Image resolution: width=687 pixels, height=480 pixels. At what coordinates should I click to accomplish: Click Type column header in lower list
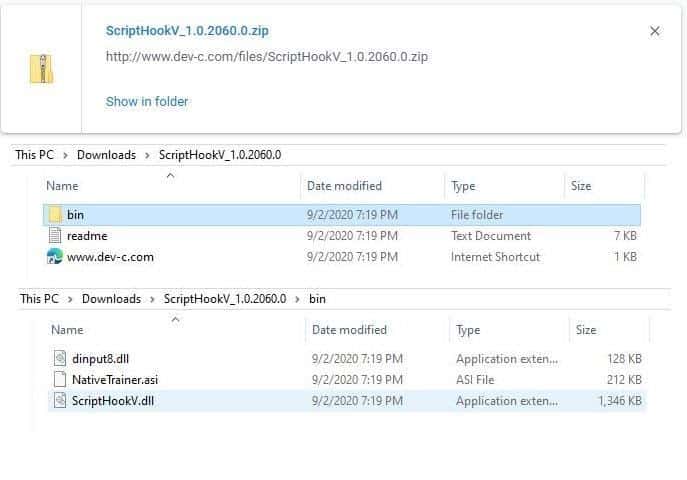click(x=468, y=330)
